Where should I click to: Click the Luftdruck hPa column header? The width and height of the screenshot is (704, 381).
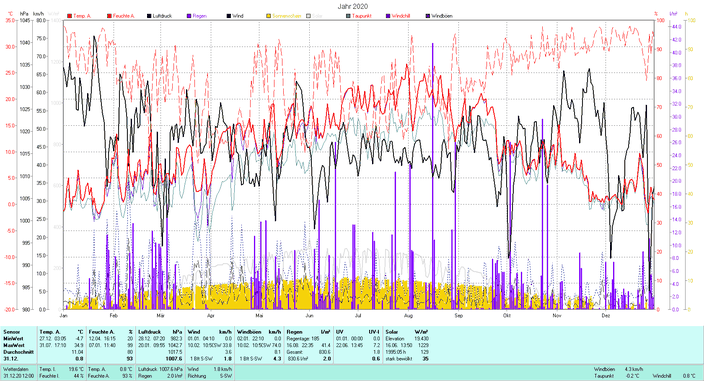tap(160, 332)
